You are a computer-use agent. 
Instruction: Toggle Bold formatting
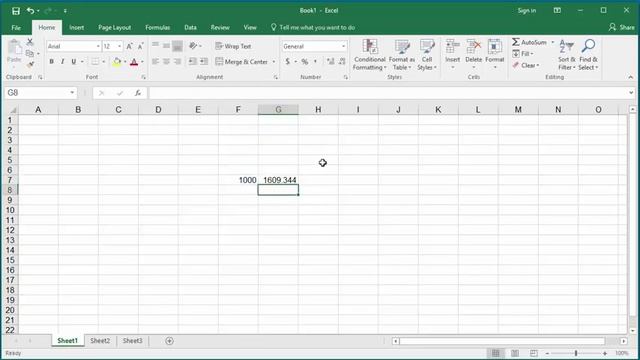51,62
